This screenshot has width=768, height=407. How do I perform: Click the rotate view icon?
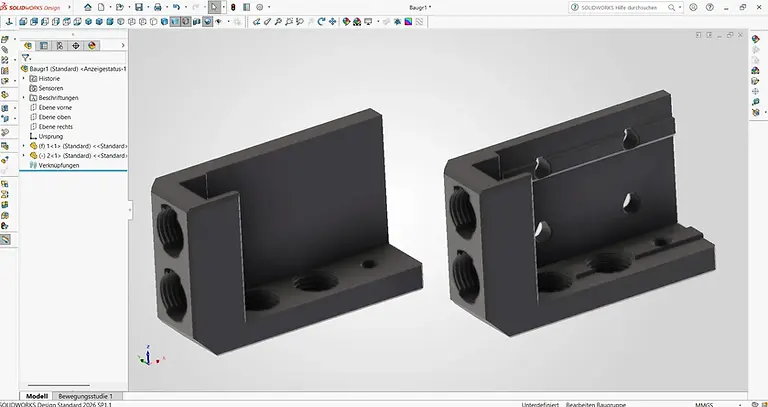(321, 22)
